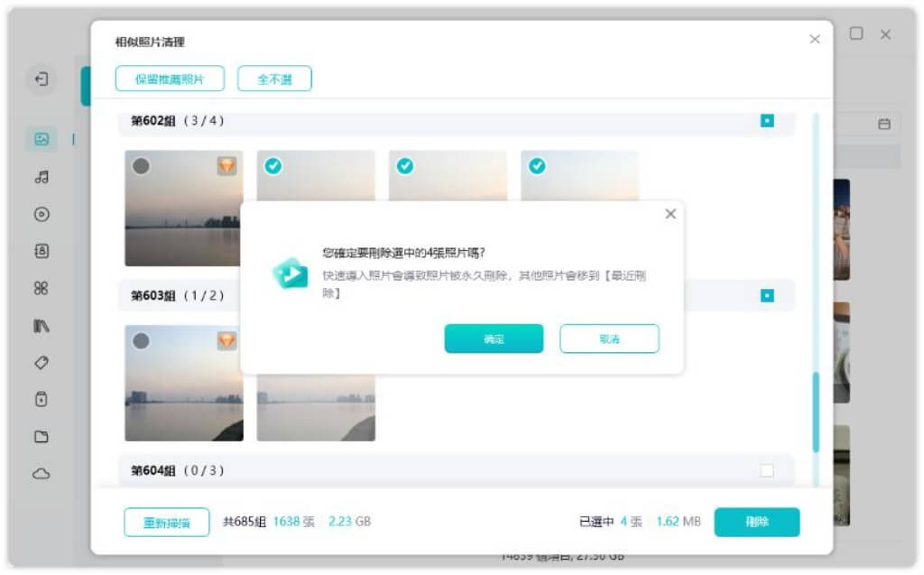Open the Music section in sidebar
The height and width of the screenshot is (575, 924).
pos(41,177)
